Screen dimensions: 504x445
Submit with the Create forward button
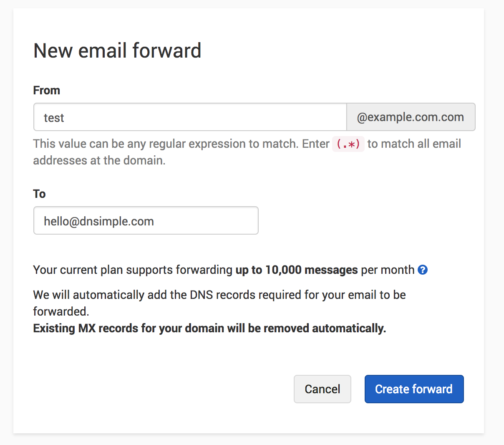pos(414,389)
